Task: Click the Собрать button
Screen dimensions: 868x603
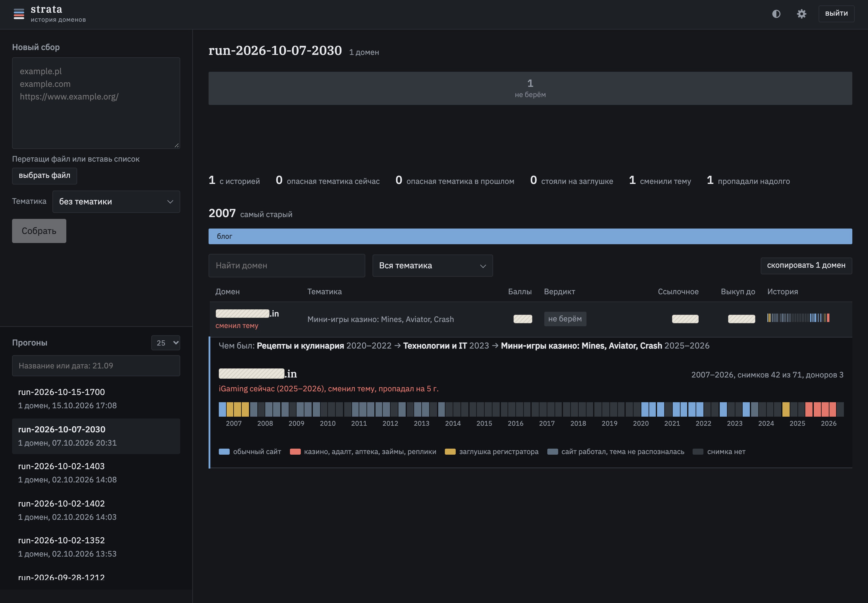Action: pyautogui.click(x=39, y=231)
